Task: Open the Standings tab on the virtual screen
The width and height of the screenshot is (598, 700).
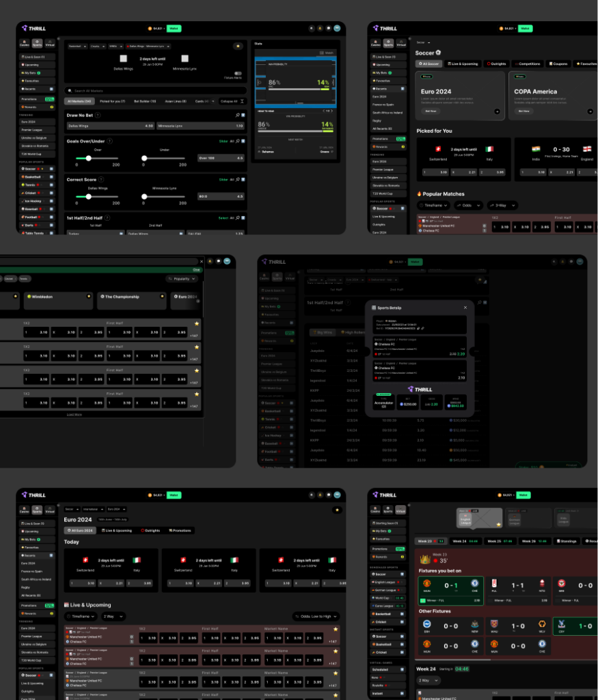Action: pyautogui.click(x=566, y=541)
